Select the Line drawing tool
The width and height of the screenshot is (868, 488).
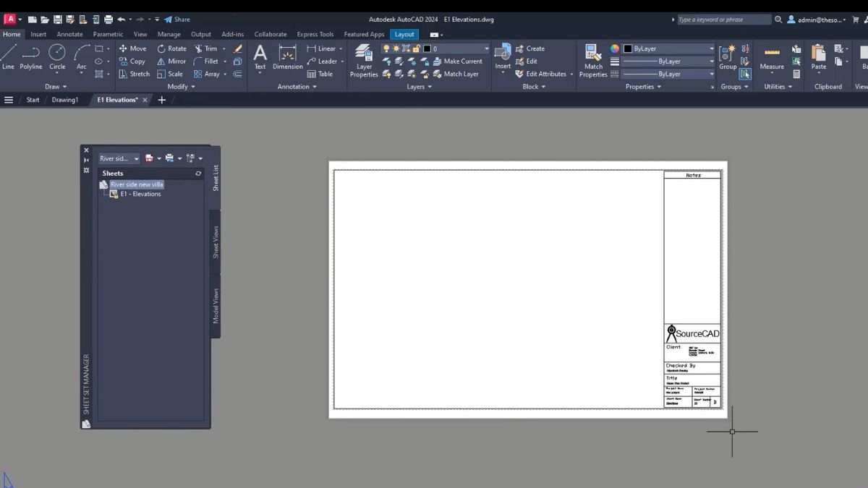8,58
